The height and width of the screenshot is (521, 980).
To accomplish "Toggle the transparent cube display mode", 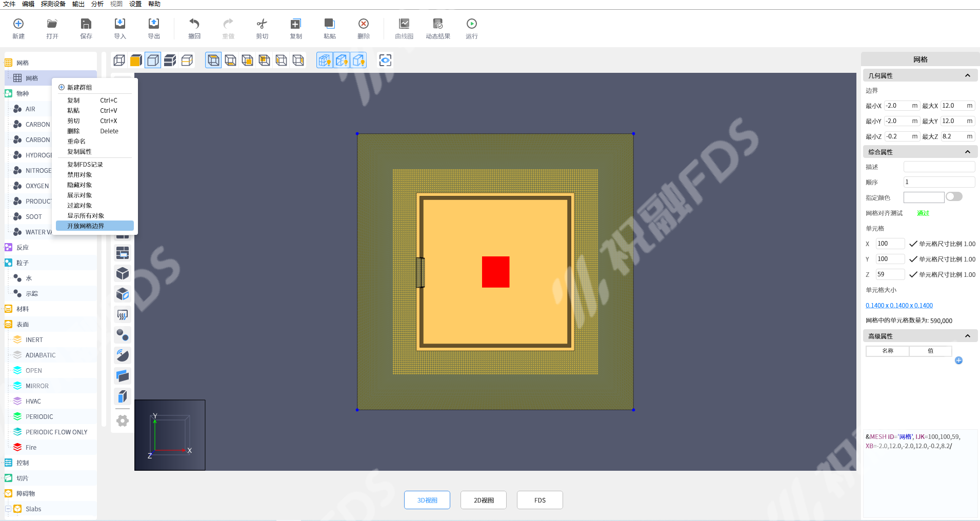I will tap(153, 61).
